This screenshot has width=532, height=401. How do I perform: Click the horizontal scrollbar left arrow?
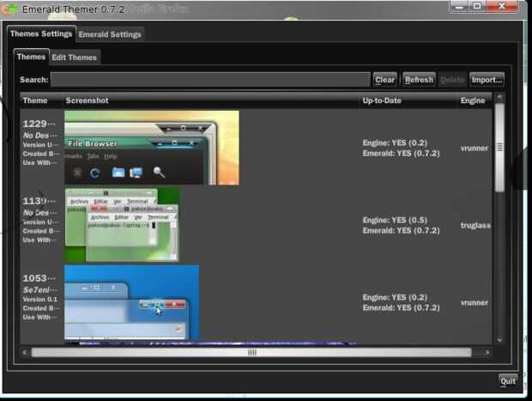(x=25, y=352)
